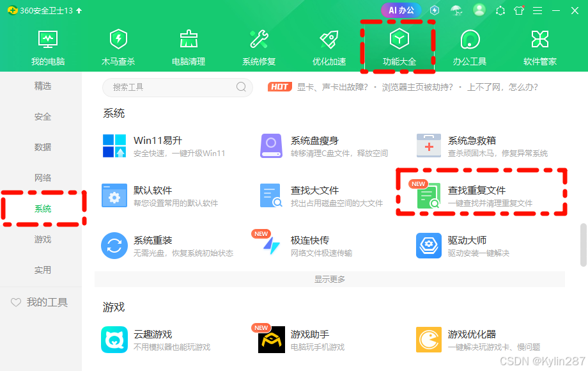Click the vertical scrollbar thumb
The height and width of the screenshot is (371, 588).
[x=583, y=245]
